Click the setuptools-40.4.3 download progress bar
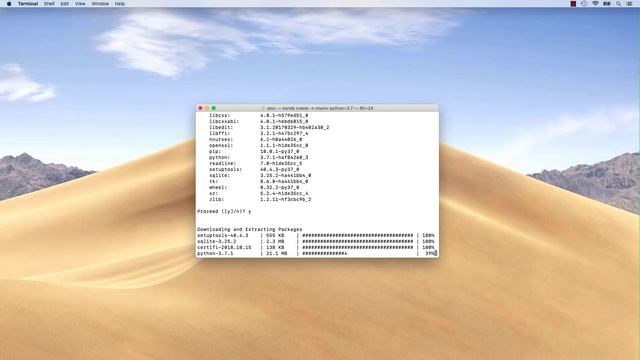The height and width of the screenshot is (360, 640). [x=358, y=236]
